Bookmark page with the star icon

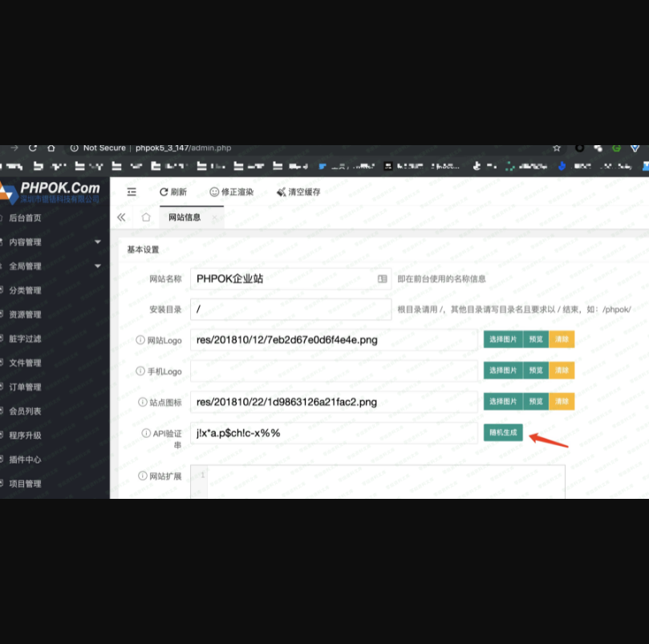coord(556,148)
